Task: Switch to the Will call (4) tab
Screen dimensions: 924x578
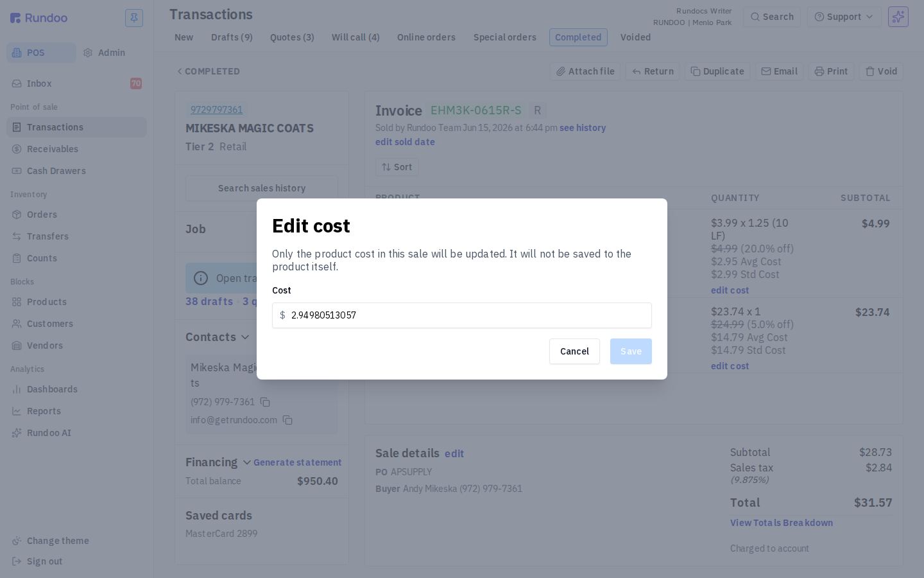Action: pyautogui.click(x=355, y=37)
